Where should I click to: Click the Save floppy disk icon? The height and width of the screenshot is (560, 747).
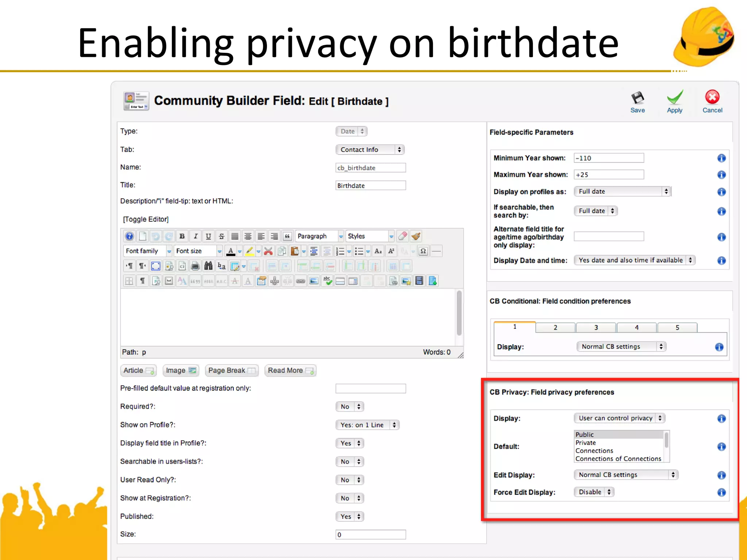tap(638, 98)
